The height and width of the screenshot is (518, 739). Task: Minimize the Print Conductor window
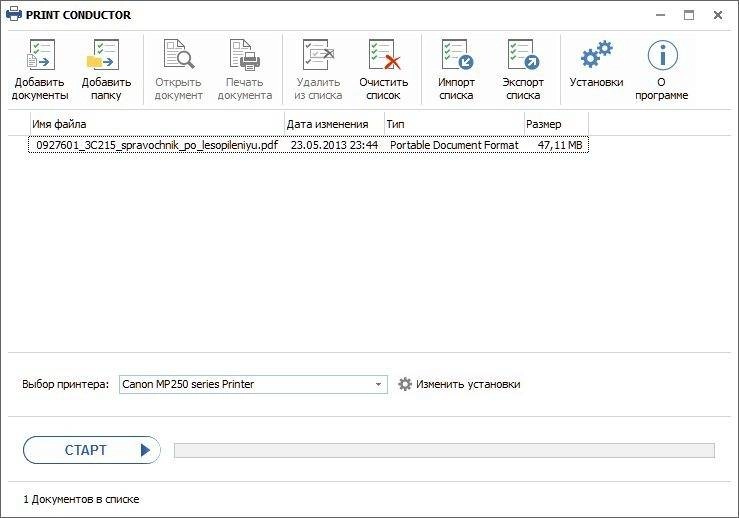[661, 15]
